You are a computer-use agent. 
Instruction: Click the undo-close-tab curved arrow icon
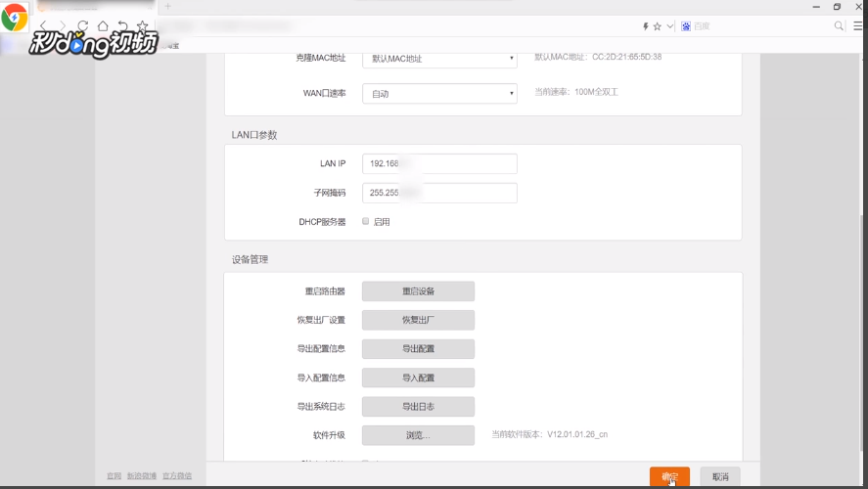tap(123, 26)
